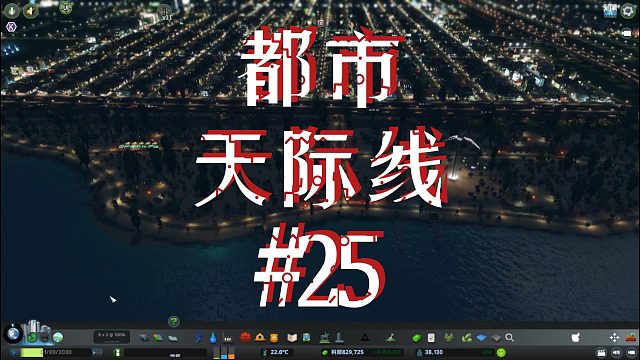This screenshot has height=360, width=640.
Task: Open the map terrain globe icon
Action: click(58, 338)
